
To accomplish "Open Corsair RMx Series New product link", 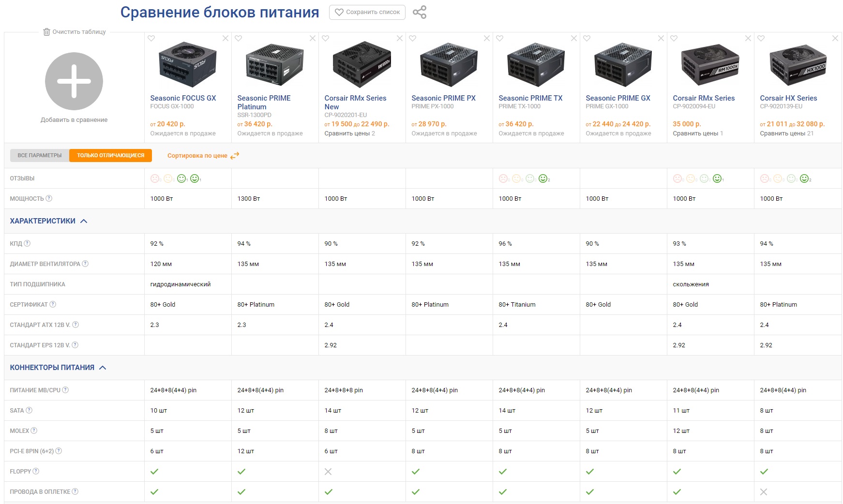I will 355,103.
